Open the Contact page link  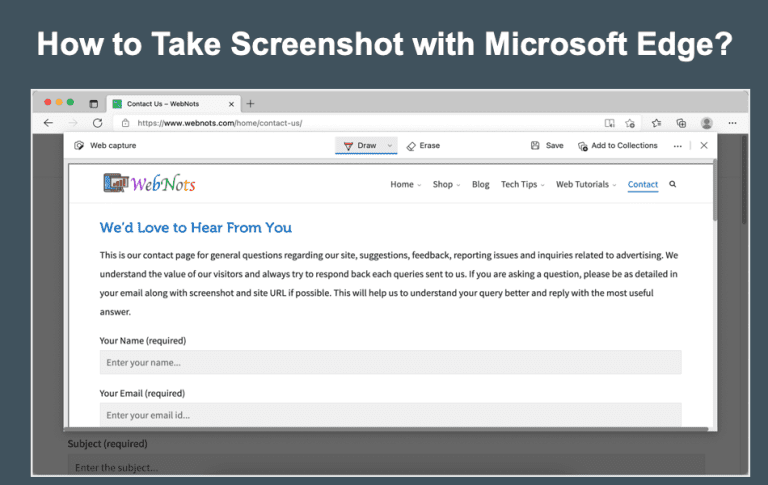643,184
